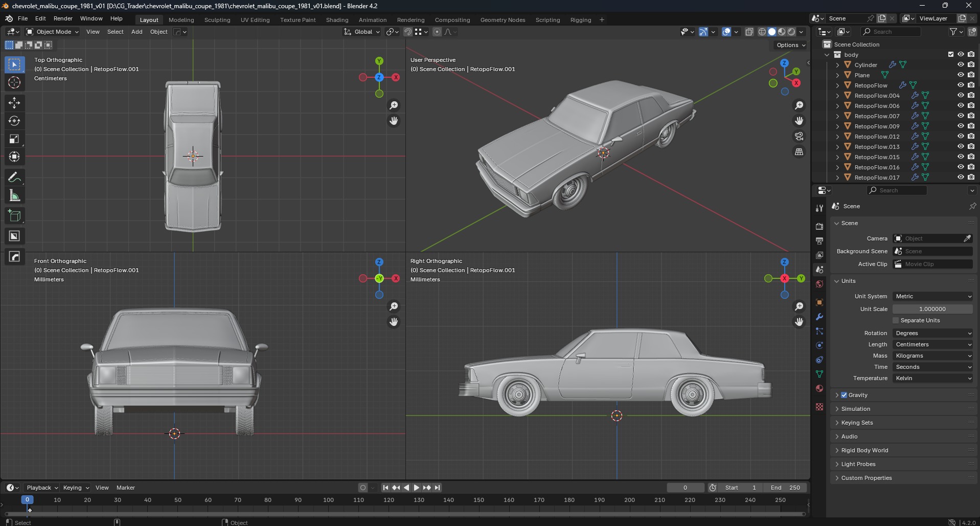Select the Measure tool

pos(14,196)
